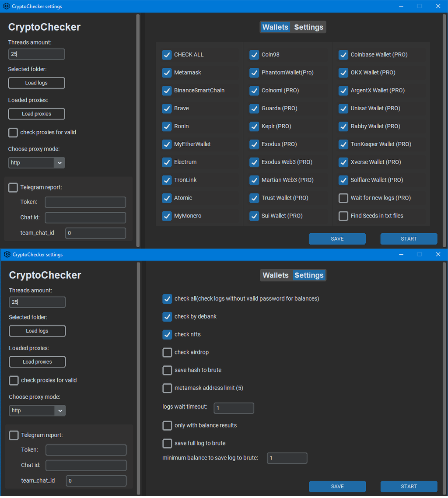Enable the 'Find Seeds in txt files' checkbox
Screen dimensions: 448x498
343,216
